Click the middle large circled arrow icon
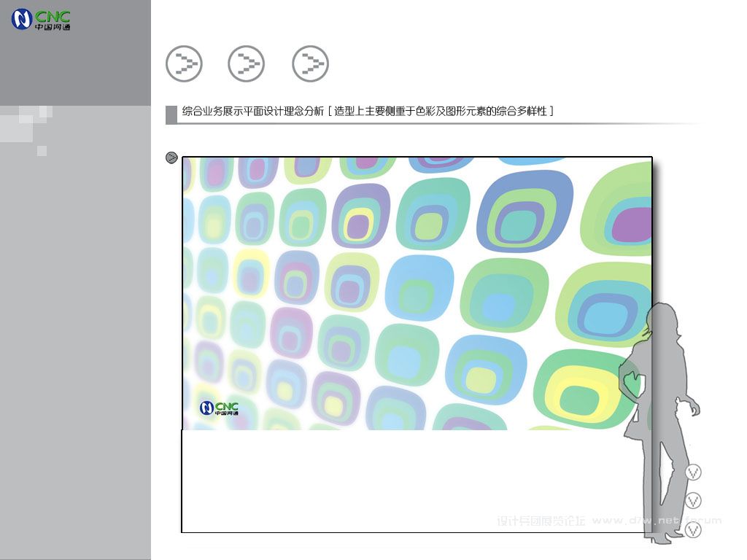Viewport: 747px width, 560px height. (247, 64)
